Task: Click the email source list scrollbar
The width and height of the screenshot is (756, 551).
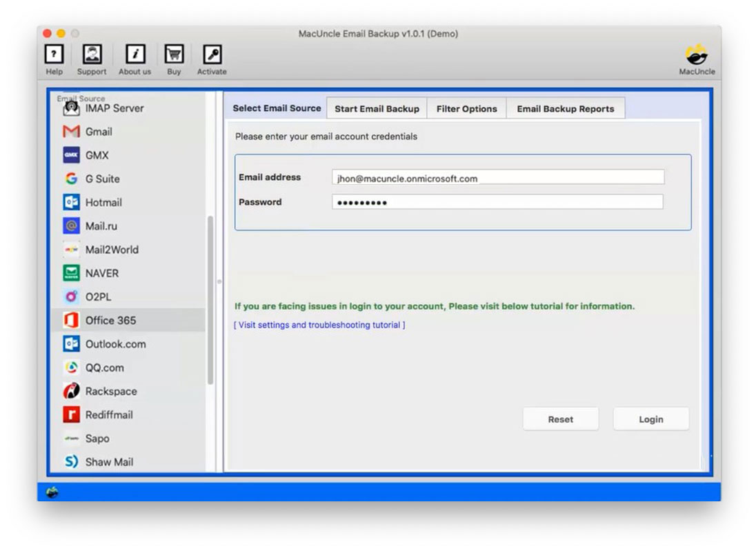Action: tap(210, 300)
